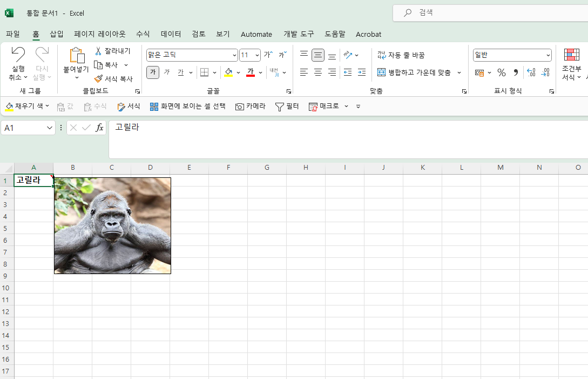Switch to the 수식 tab
Viewport: 588px width, 379px height.
click(x=143, y=34)
